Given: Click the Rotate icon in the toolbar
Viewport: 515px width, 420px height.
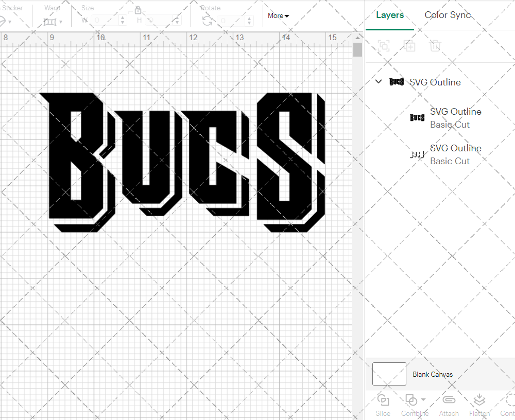Looking at the screenshot, I should click(207, 20).
